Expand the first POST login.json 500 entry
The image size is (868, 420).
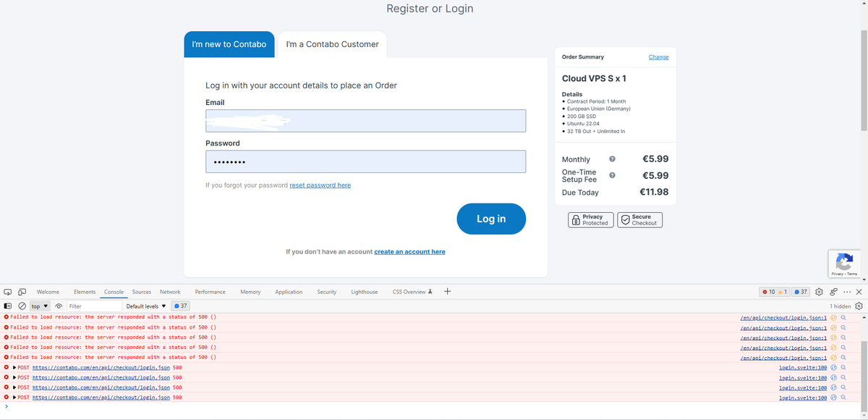click(14, 367)
